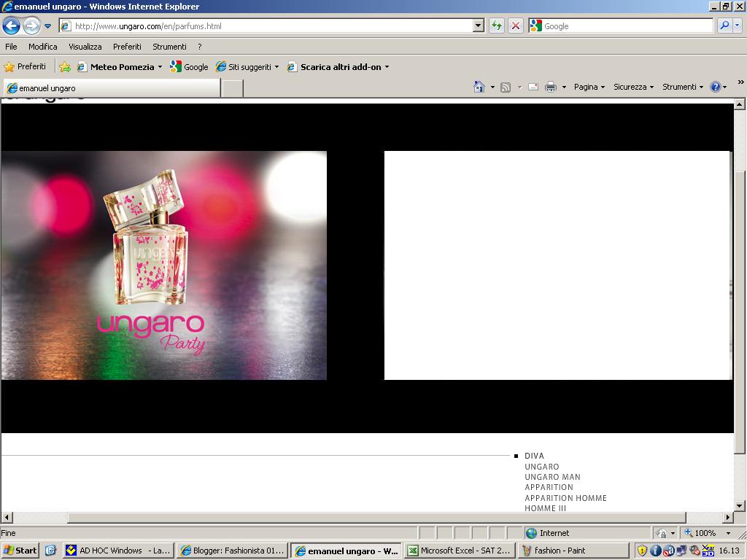
Task: Select DIVA in the perfume list
Action: click(x=534, y=456)
